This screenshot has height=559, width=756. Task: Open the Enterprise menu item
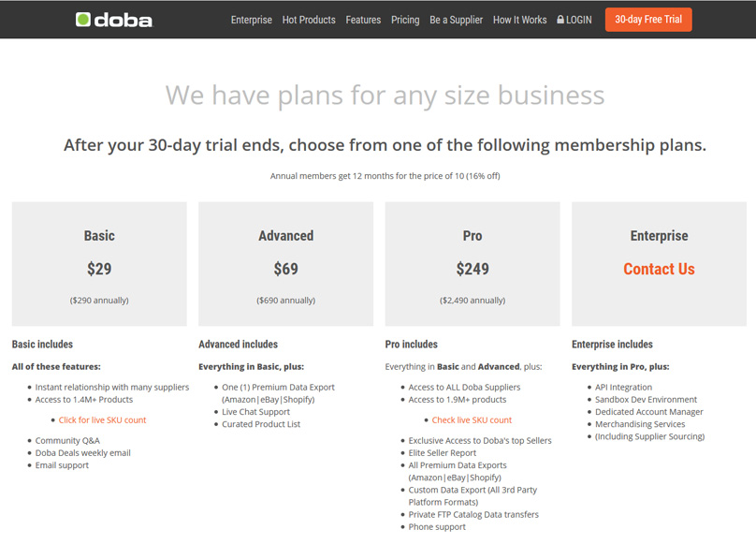tap(252, 20)
